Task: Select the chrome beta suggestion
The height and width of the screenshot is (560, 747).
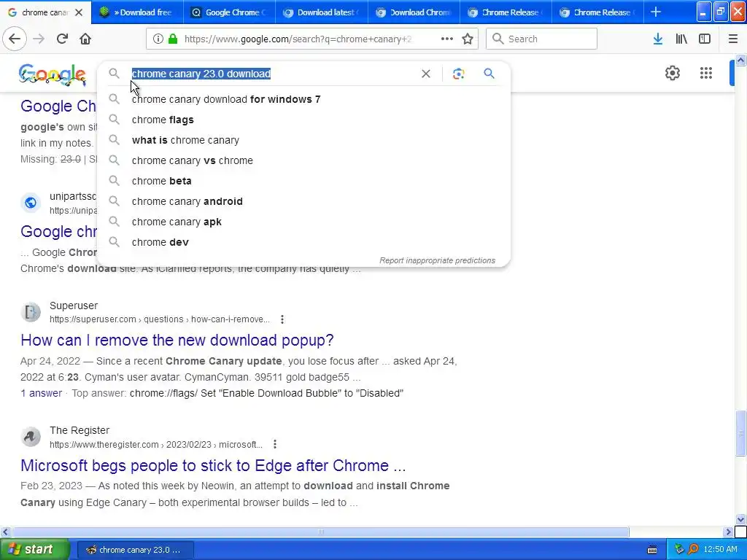Action: [303, 181]
